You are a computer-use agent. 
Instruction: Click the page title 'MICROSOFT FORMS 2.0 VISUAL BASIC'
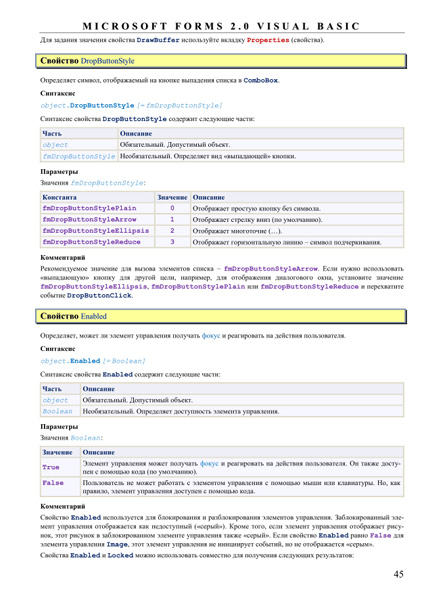click(221, 26)
